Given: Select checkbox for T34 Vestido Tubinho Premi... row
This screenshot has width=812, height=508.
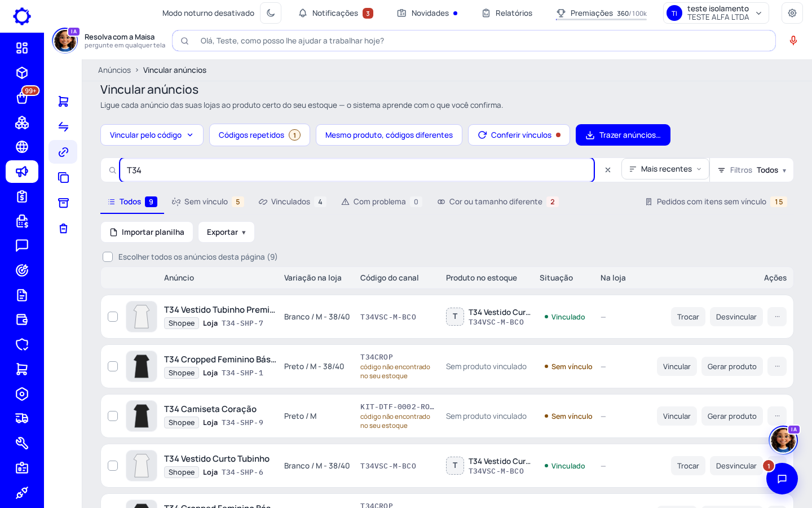Looking at the screenshot, I should 113,317.
